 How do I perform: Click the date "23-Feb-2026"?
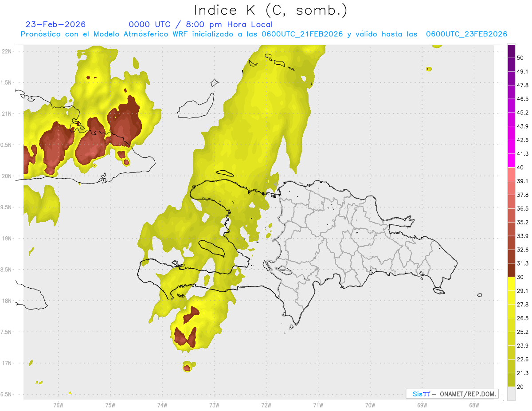[x=56, y=24]
